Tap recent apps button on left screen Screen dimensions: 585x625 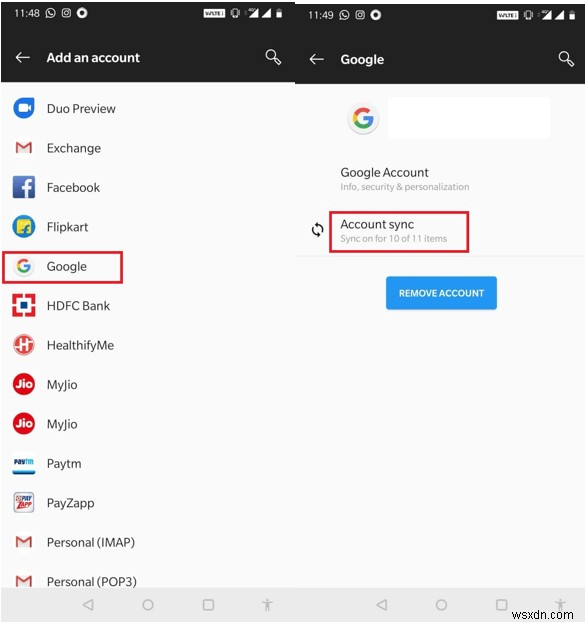[x=208, y=605]
